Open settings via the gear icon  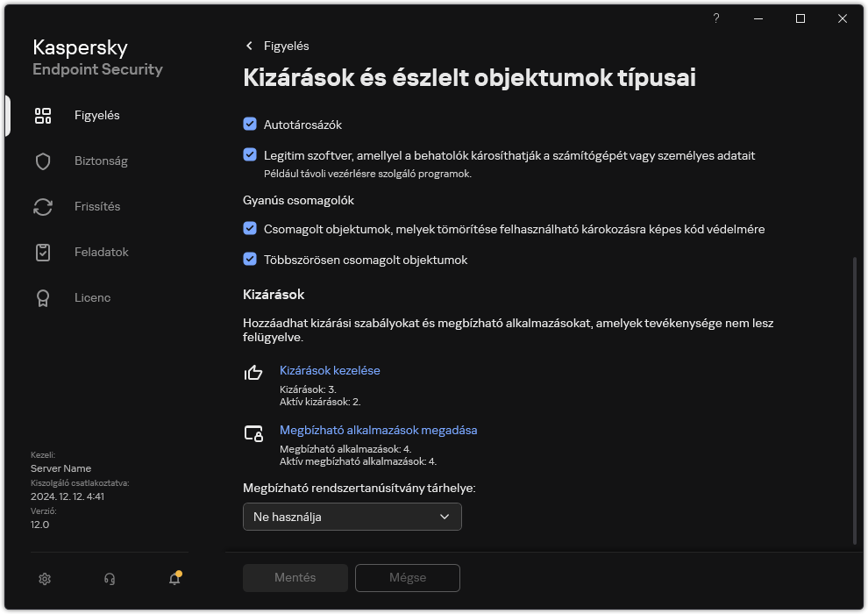click(45, 579)
